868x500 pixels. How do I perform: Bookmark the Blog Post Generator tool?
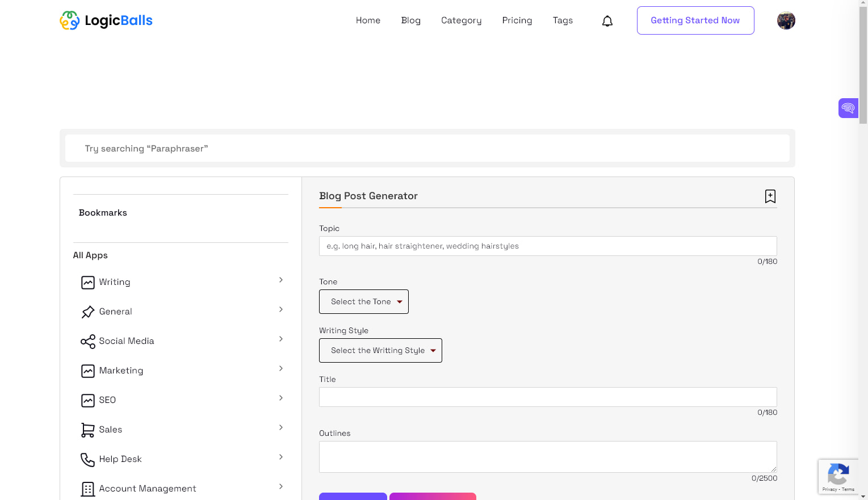coord(770,196)
